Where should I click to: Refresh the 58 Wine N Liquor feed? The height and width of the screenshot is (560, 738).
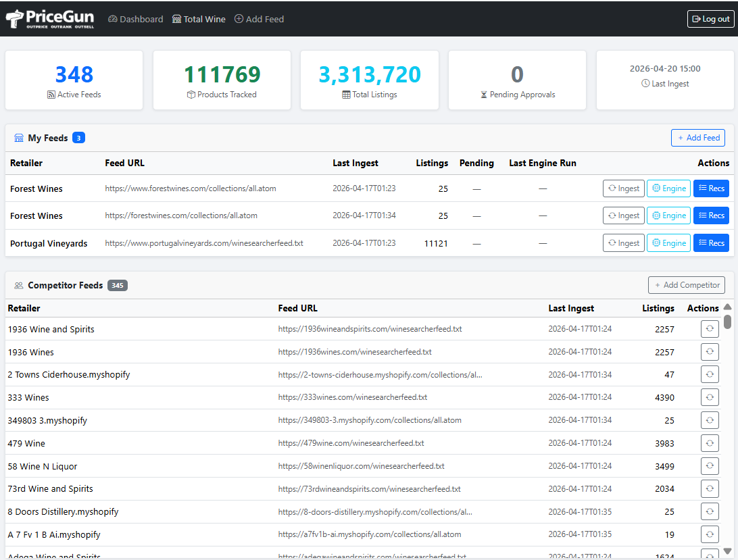[710, 465]
